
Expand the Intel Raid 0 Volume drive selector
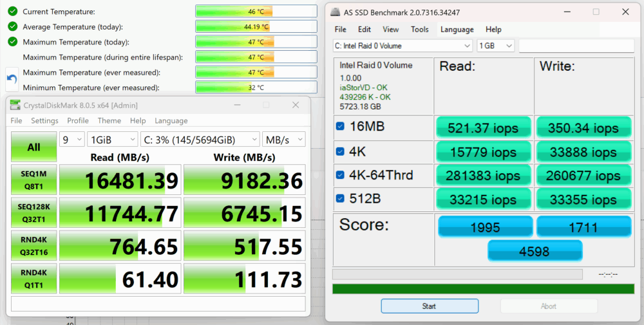click(x=402, y=46)
